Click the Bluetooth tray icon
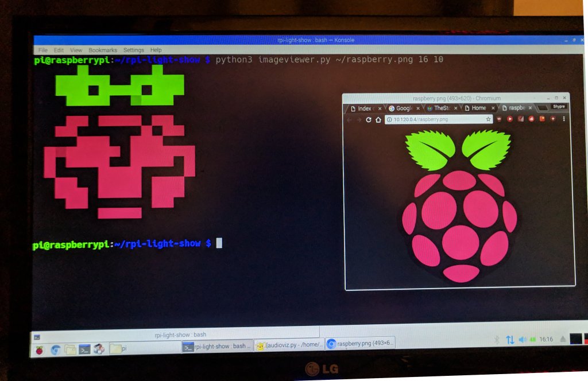 click(497, 340)
